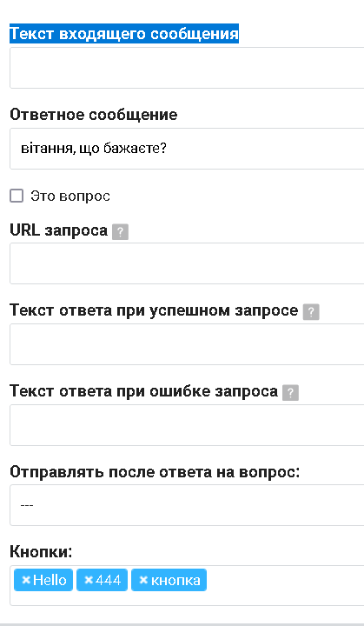Select the кнопка tag label
Image resolution: width=364 pixels, height=626 pixels.
coord(175,580)
